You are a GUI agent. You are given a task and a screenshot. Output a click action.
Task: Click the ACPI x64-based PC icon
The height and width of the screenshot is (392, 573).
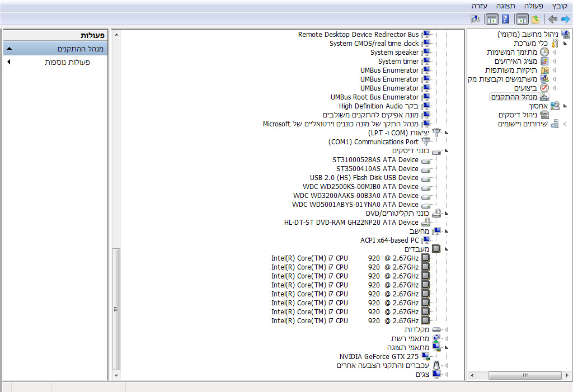point(426,240)
